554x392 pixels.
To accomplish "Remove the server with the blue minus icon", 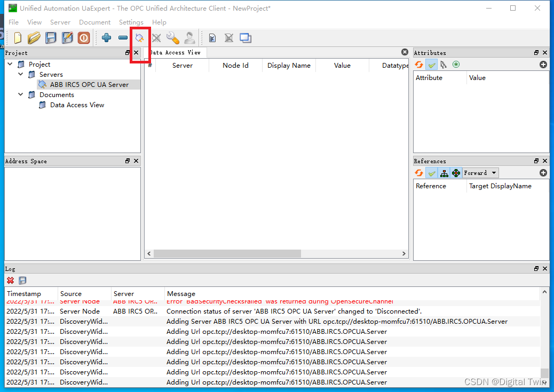I will point(123,37).
